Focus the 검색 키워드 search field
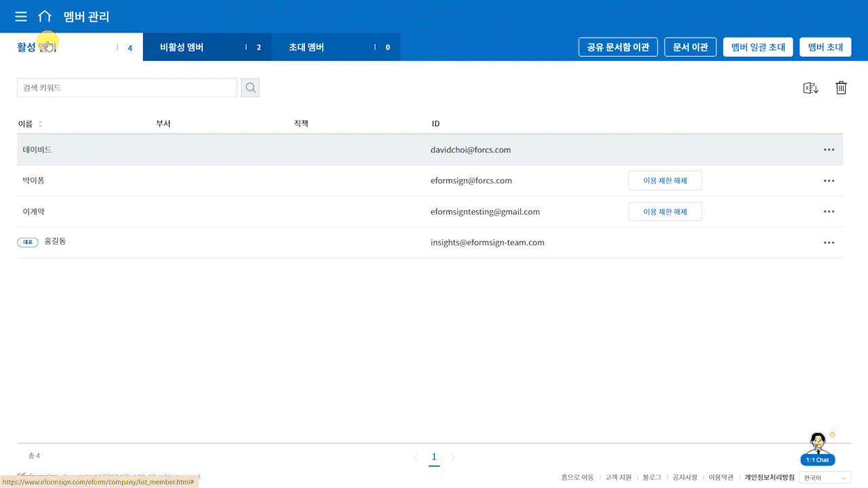868x488 pixels. [x=127, y=87]
